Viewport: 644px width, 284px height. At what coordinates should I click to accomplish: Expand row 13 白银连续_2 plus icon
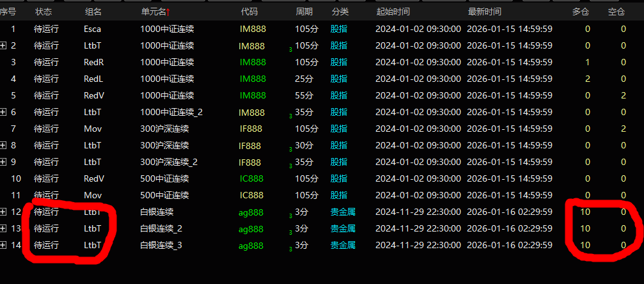pyautogui.click(x=3, y=228)
